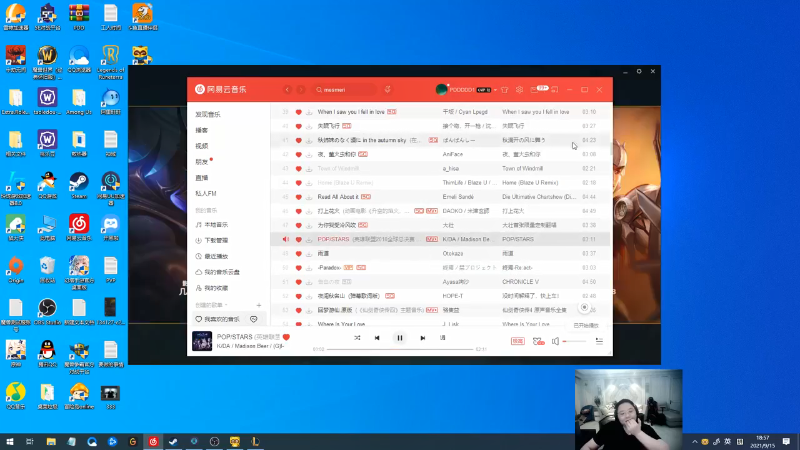The height and width of the screenshot is (450, 800).
Task: Skip to the next track
Action: coord(422,338)
